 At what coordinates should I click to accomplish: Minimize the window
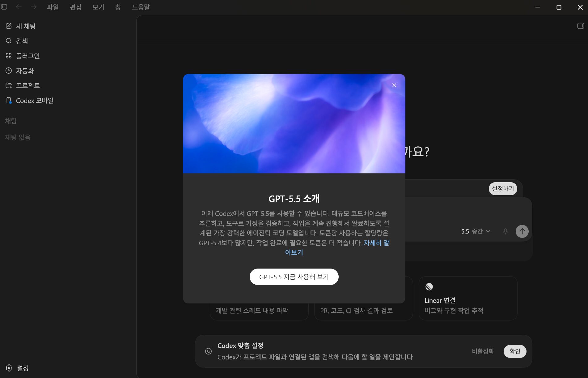[x=538, y=7]
